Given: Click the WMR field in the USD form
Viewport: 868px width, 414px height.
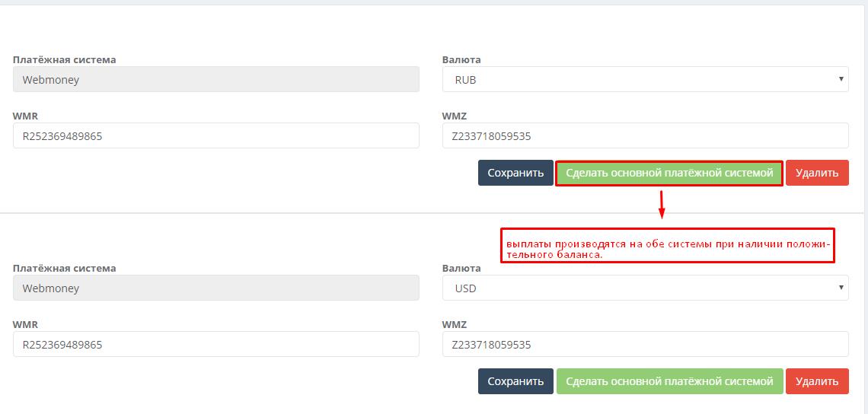Looking at the screenshot, I should [x=215, y=345].
